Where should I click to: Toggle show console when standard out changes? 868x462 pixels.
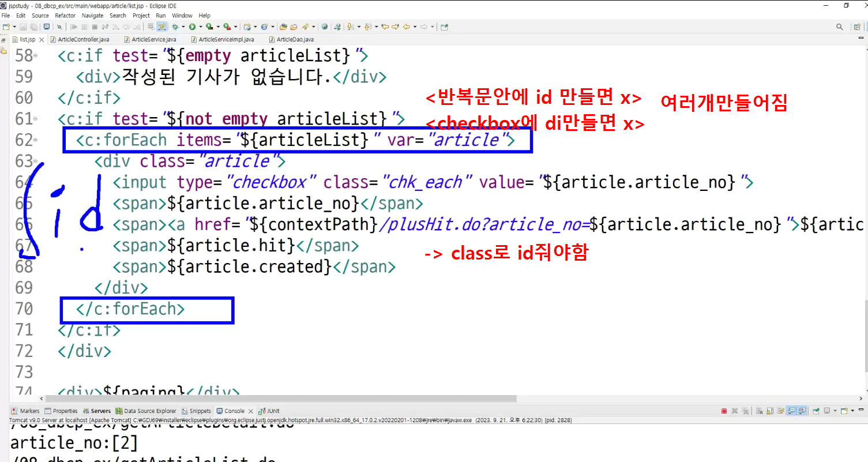(792, 411)
